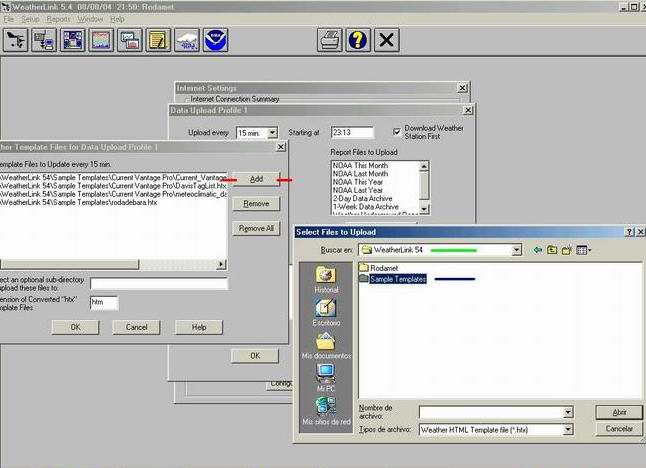Click the question mark in Select Files title bar

pyautogui.click(x=629, y=232)
